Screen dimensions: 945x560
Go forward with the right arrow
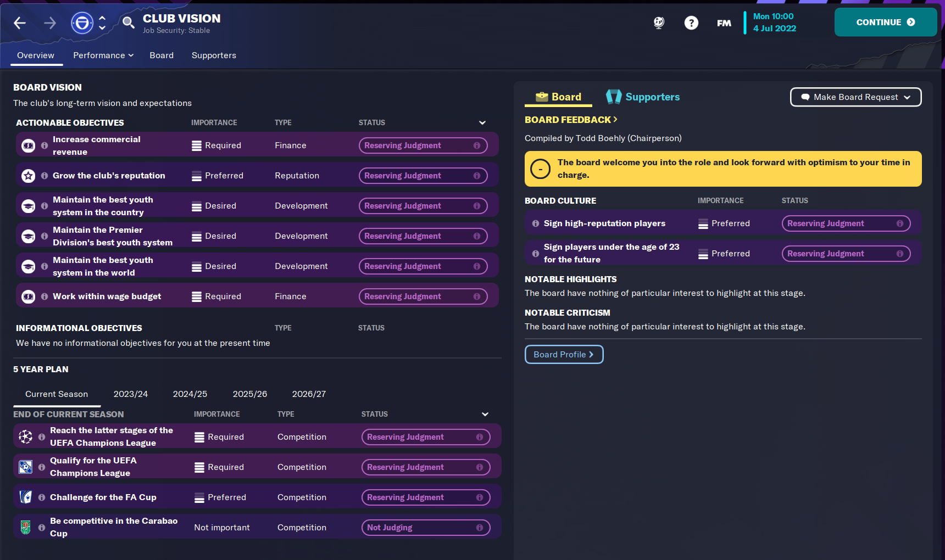point(50,23)
